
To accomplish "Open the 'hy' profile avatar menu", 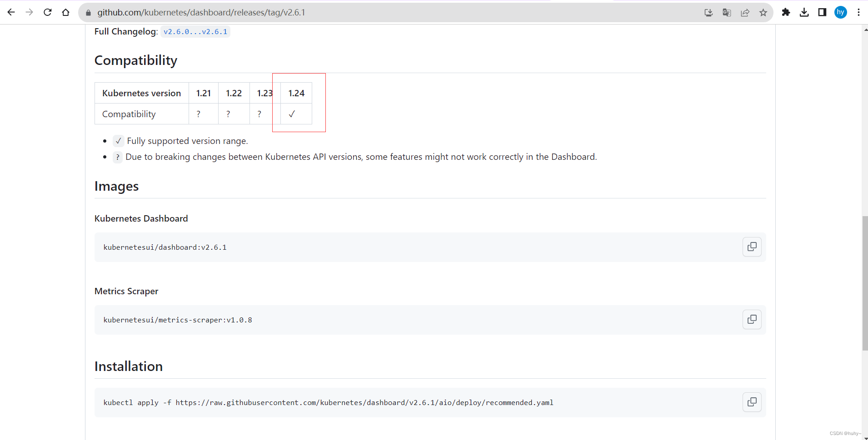I will (841, 12).
